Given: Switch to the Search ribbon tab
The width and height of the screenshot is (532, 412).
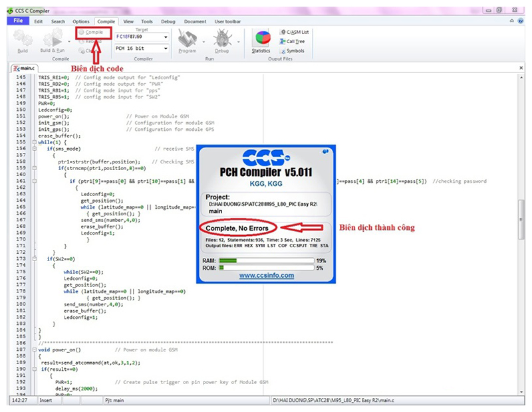Looking at the screenshot, I should (x=58, y=21).
